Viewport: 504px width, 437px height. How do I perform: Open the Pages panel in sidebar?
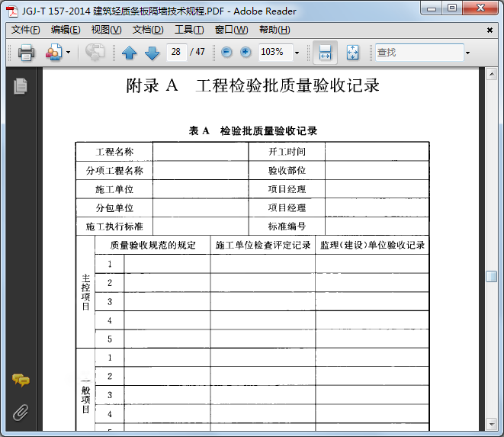21,86
